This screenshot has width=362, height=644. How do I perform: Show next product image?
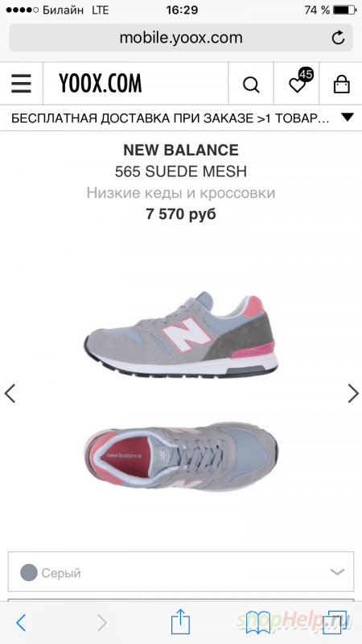(x=353, y=393)
